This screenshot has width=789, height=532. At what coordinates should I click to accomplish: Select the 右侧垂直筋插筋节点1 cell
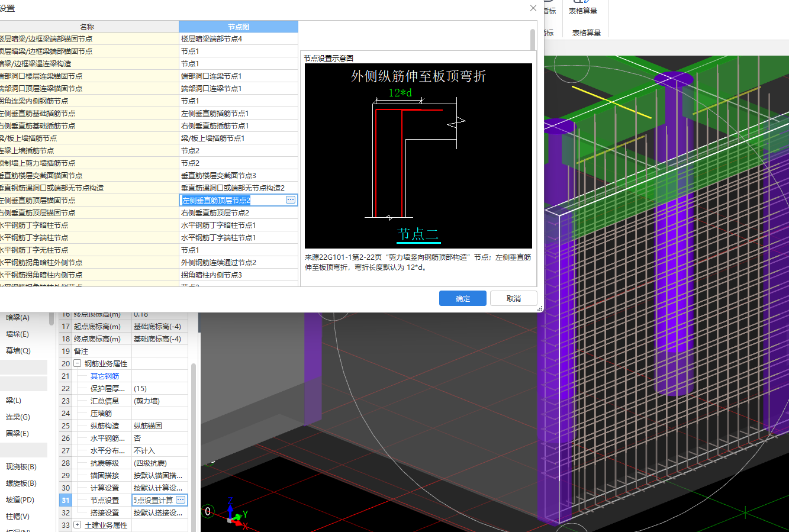pos(239,125)
